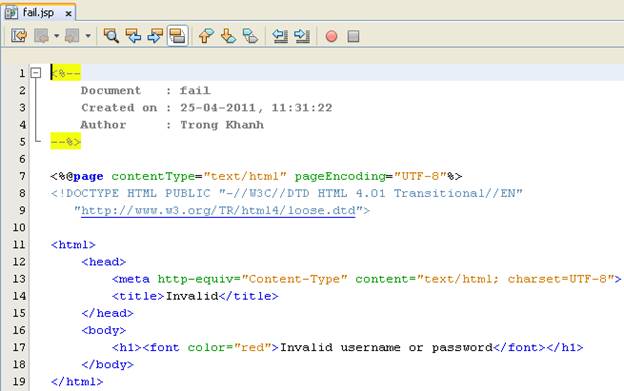Click the closing </head> tag
Image resolution: width=624 pixels, height=391 pixels.
[x=107, y=313]
